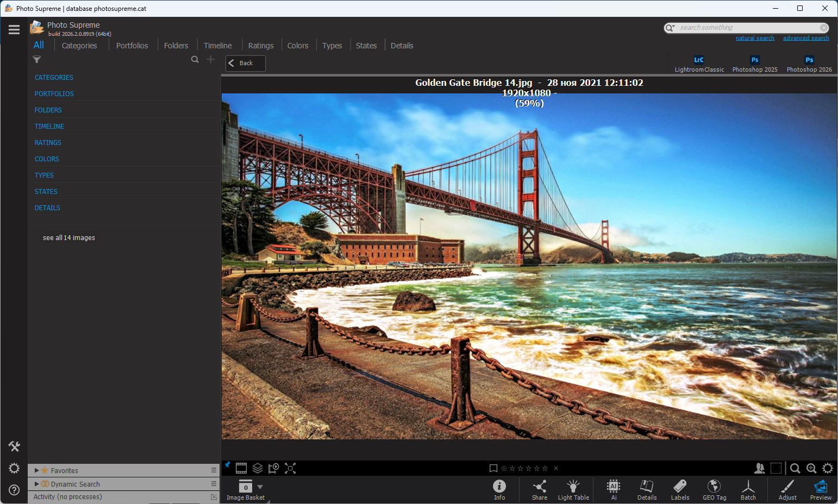This screenshot has width=838, height=504.
Task: Expand the Favorites panel
Action: point(36,470)
